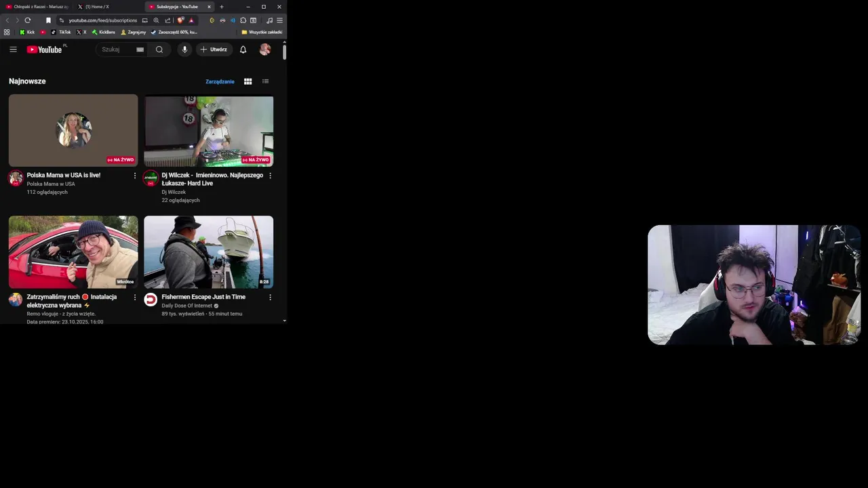This screenshot has height=488, width=868.
Task: Expand the Wszystkie zakładki folder
Action: click(262, 32)
